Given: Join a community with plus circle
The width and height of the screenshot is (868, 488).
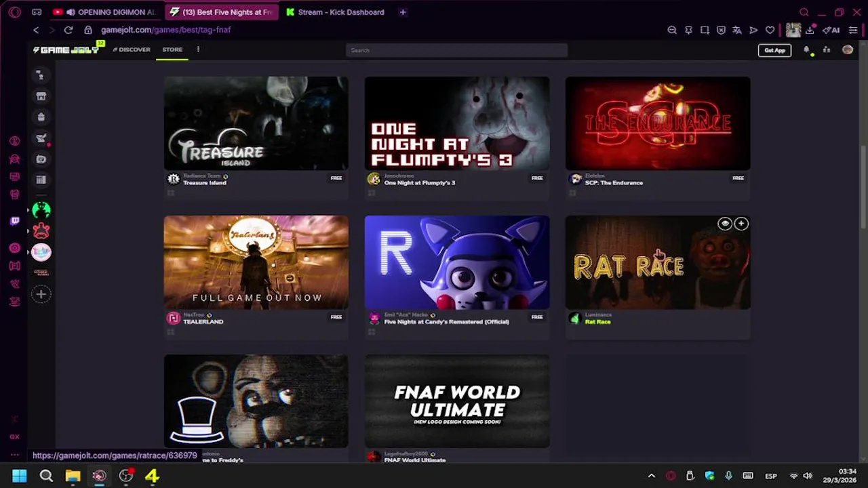Looking at the screenshot, I should point(41,294).
